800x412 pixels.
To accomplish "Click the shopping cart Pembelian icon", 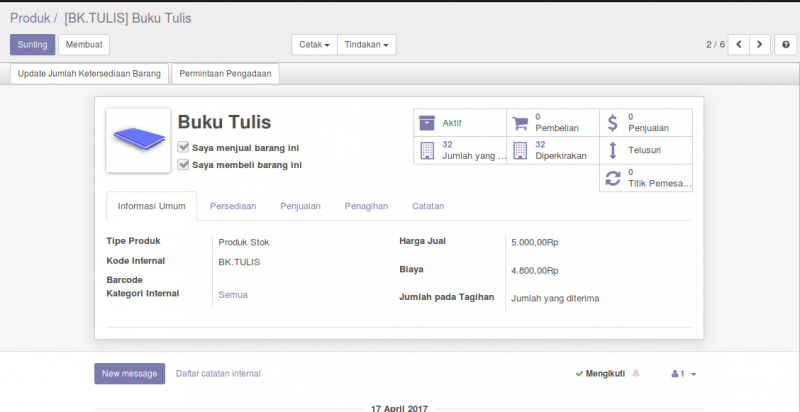I will [x=520, y=123].
